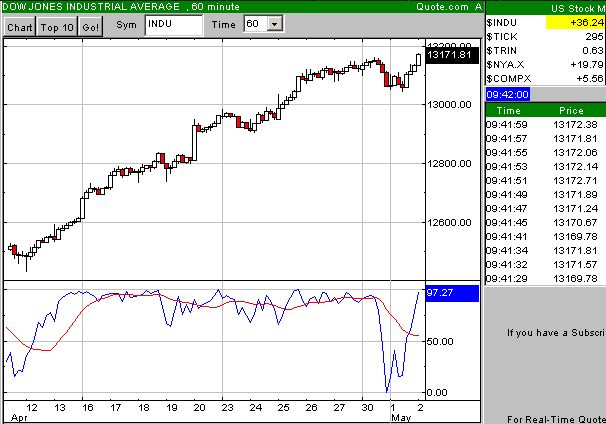Viewport: 606px width, 424px height.
Task: Click the May month label on axis
Action: [x=401, y=418]
